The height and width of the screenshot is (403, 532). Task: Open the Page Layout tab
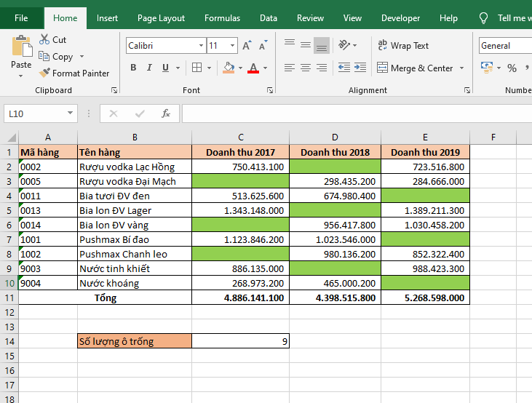[x=161, y=18]
